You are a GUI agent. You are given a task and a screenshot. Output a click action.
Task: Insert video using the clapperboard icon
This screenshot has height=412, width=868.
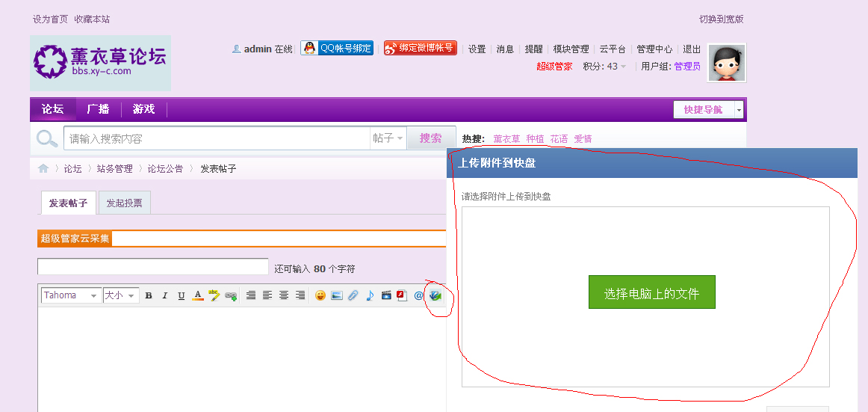pyautogui.click(x=386, y=295)
